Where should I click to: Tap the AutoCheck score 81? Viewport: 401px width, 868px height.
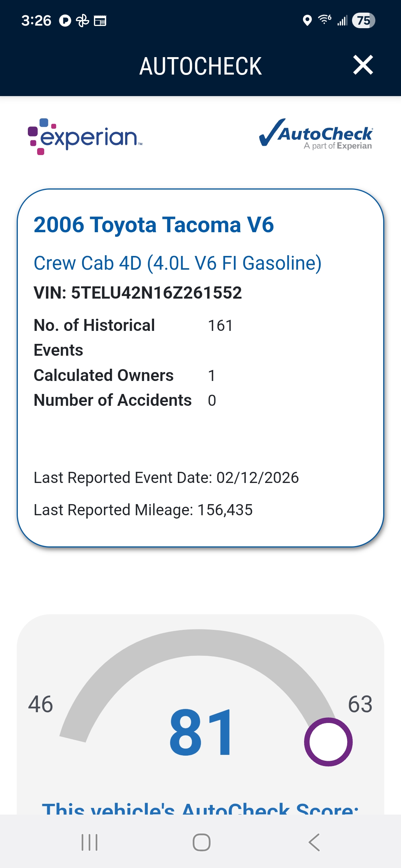[201, 731]
